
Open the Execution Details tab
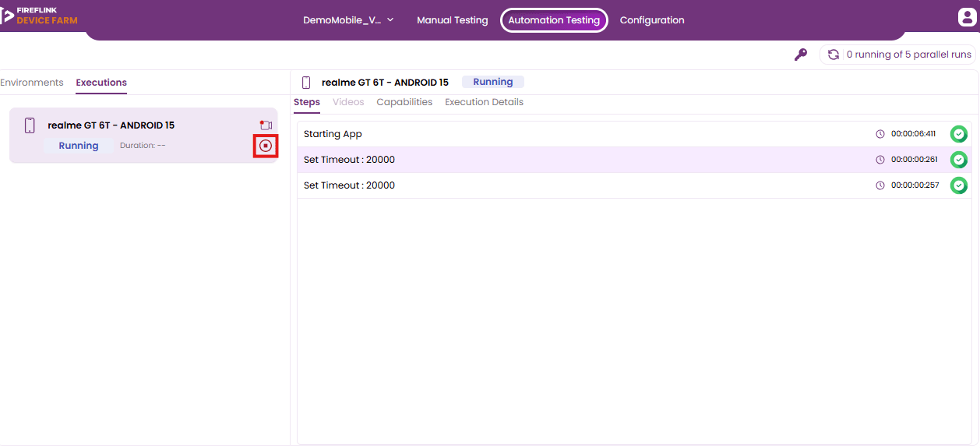[484, 102]
